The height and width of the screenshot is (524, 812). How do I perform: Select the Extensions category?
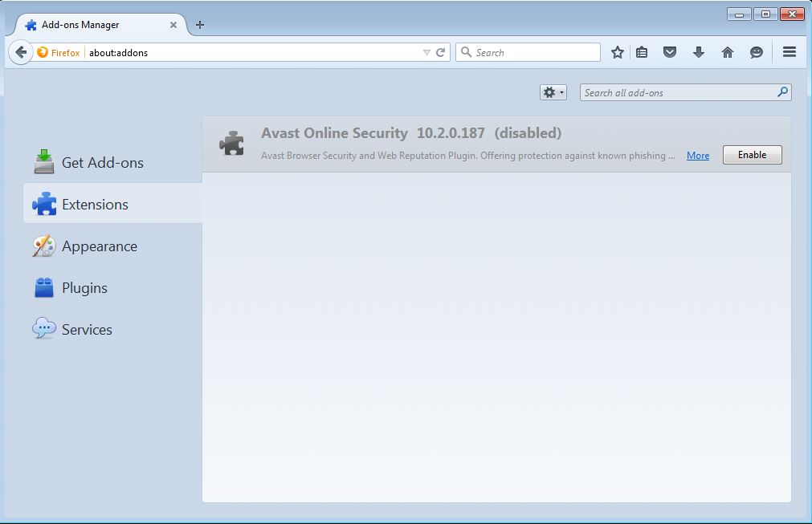coord(112,204)
